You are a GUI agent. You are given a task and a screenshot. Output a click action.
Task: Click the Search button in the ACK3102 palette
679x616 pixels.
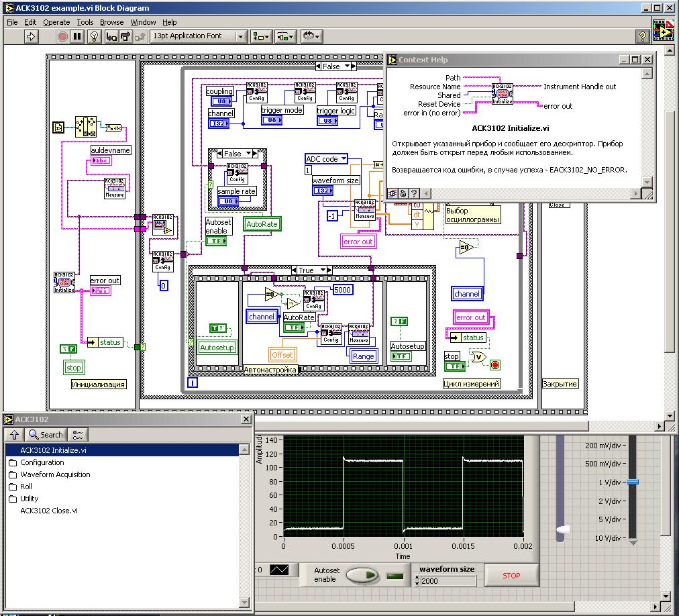pyautogui.click(x=46, y=435)
